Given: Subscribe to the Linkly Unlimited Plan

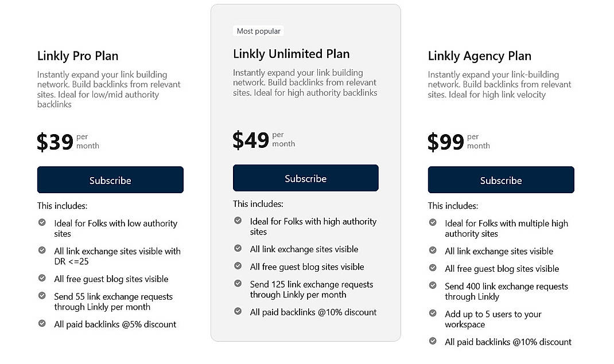Looking at the screenshot, I should (305, 178).
